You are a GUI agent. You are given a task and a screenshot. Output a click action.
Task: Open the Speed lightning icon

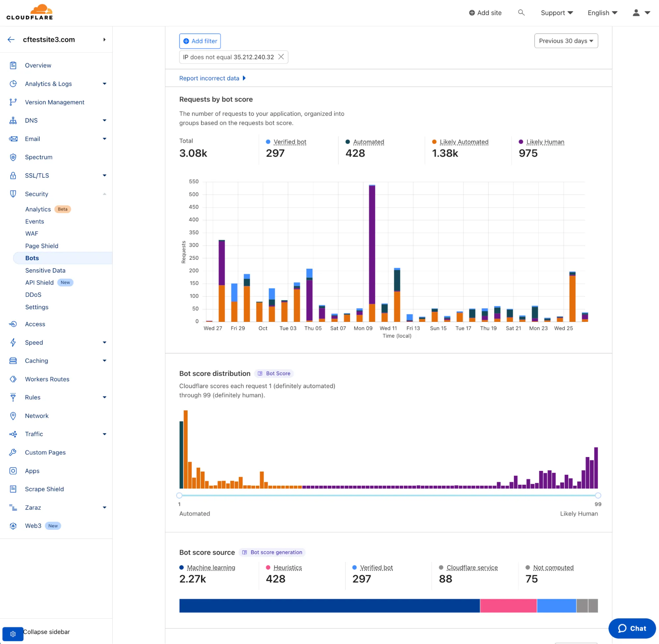(x=13, y=342)
